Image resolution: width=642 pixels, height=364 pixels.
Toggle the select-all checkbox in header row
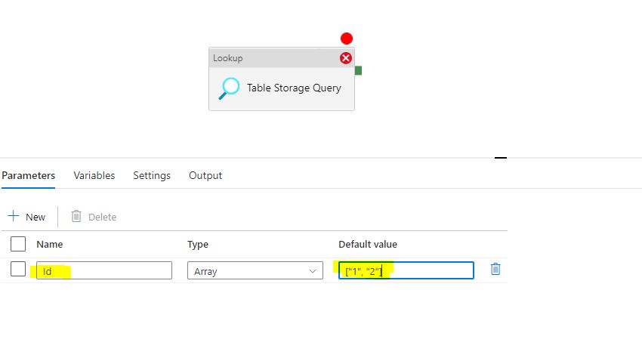tap(18, 244)
